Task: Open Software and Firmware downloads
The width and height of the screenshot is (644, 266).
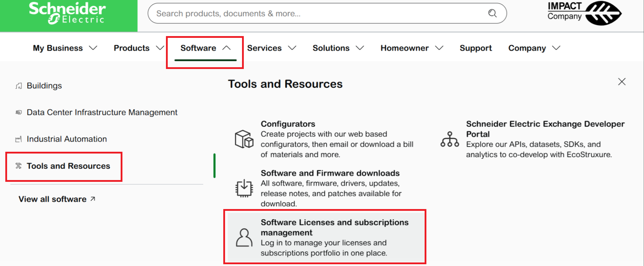Action: [x=330, y=173]
